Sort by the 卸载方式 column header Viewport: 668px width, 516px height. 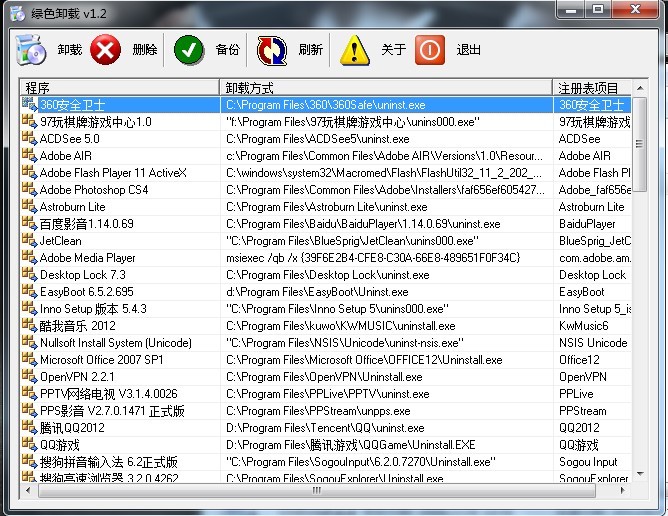pos(385,87)
